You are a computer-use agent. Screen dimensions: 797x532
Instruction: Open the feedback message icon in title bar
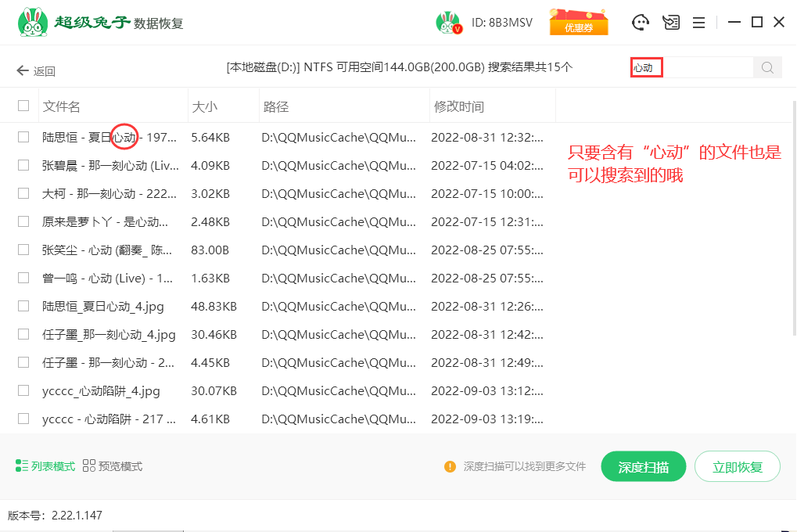[x=670, y=23]
